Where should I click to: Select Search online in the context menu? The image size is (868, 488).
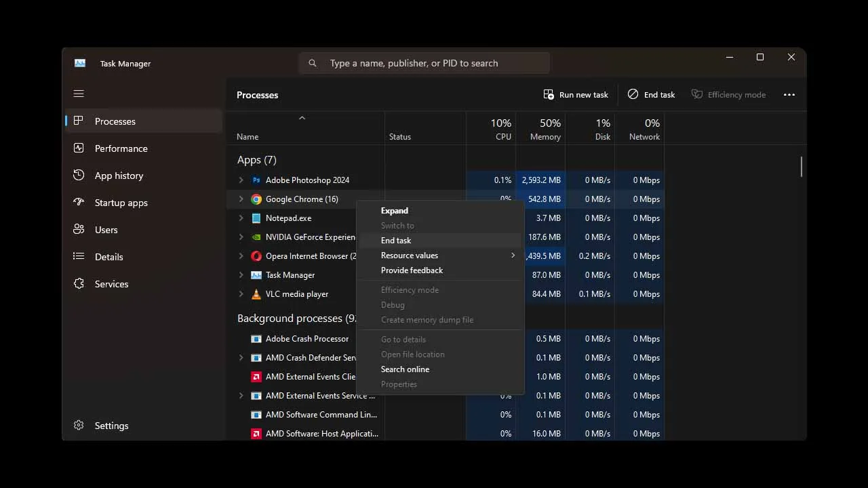440,369
